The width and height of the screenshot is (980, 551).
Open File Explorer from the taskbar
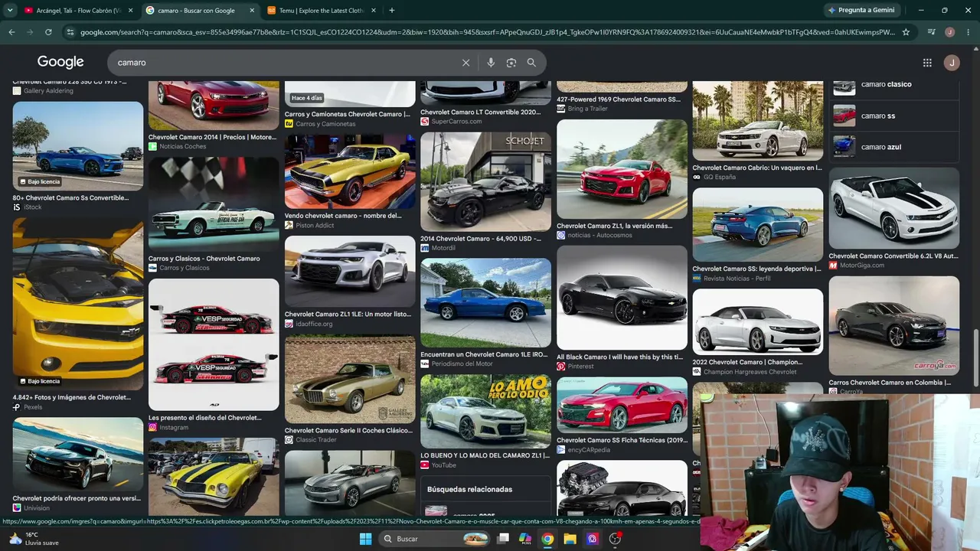point(570,539)
